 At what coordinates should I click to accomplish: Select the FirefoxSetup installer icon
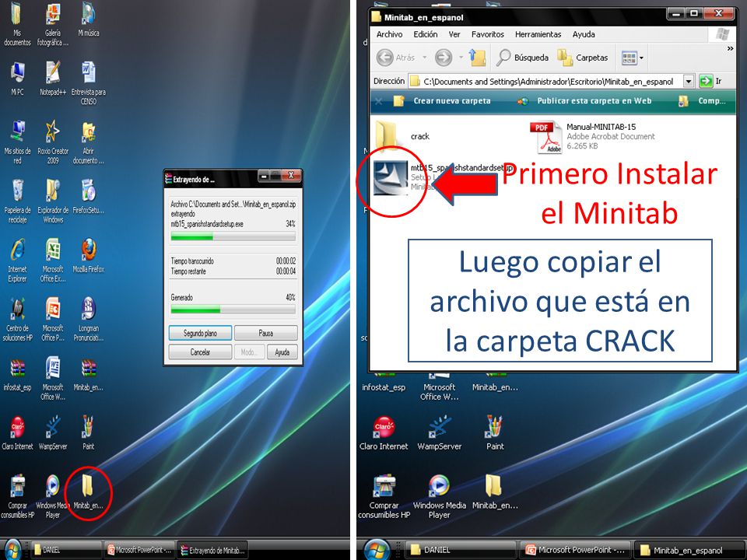pos(89,197)
